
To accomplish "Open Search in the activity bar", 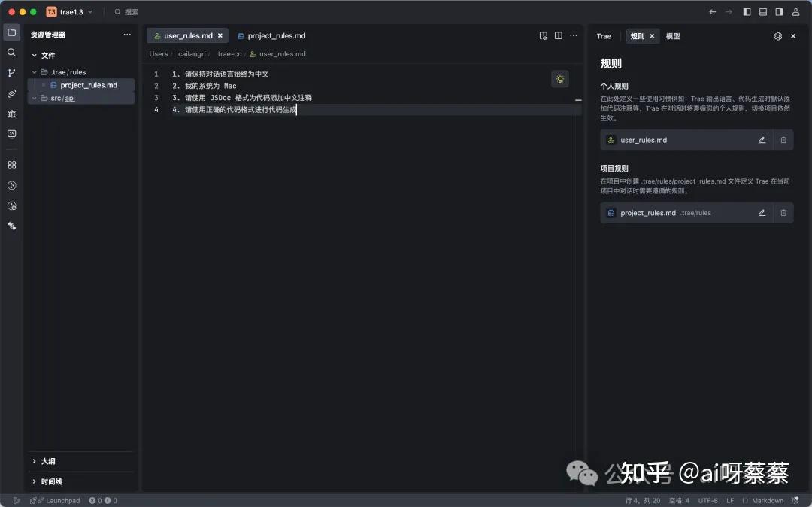I will pyautogui.click(x=11, y=53).
